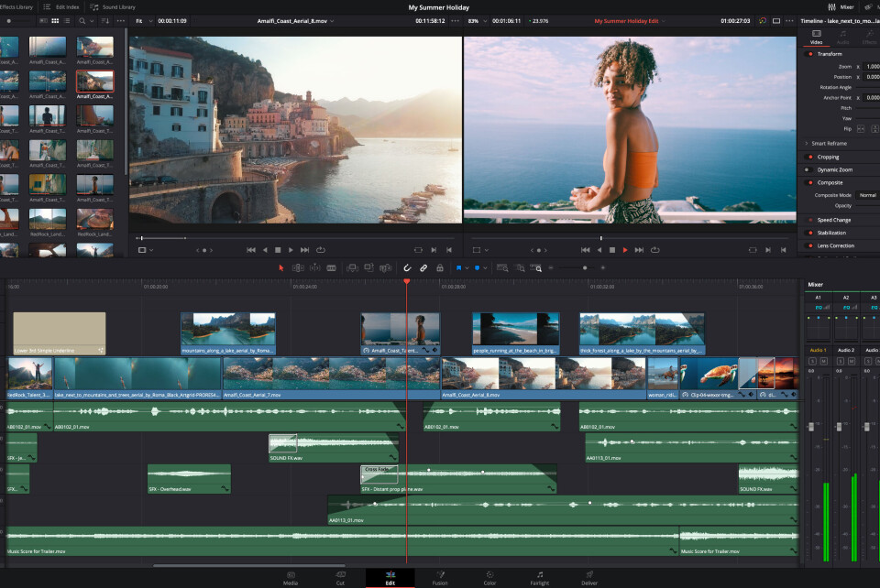The height and width of the screenshot is (588, 880).
Task: Open the Composite Mode dropdown
Action: click(867, 195)
